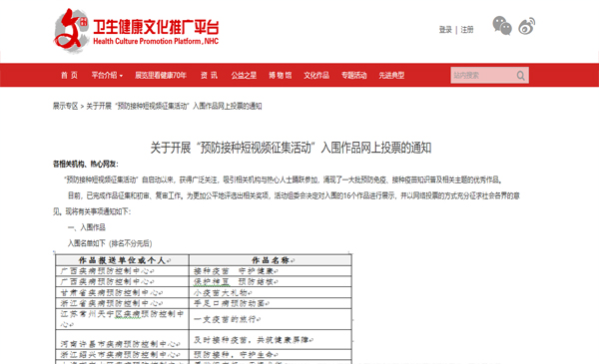The width and height of the screenshot is (599, 364).
Task: Click the 接种疫苗 守护健康 table cell
Action: click(x=271, y=271)
